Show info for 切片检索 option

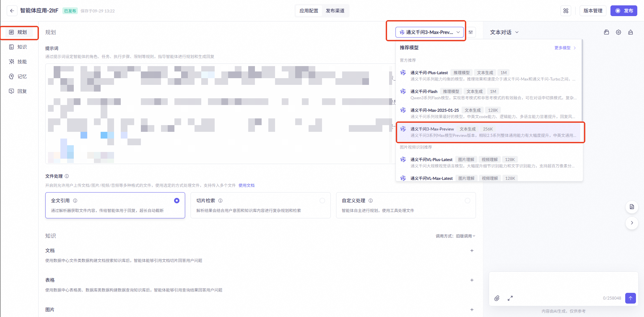(220, 201)
